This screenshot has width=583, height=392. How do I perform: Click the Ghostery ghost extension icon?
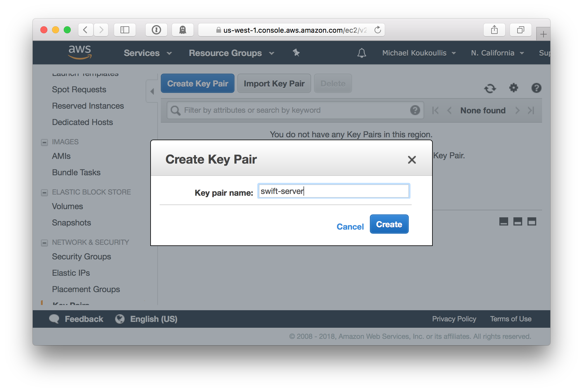click(183, 30)
